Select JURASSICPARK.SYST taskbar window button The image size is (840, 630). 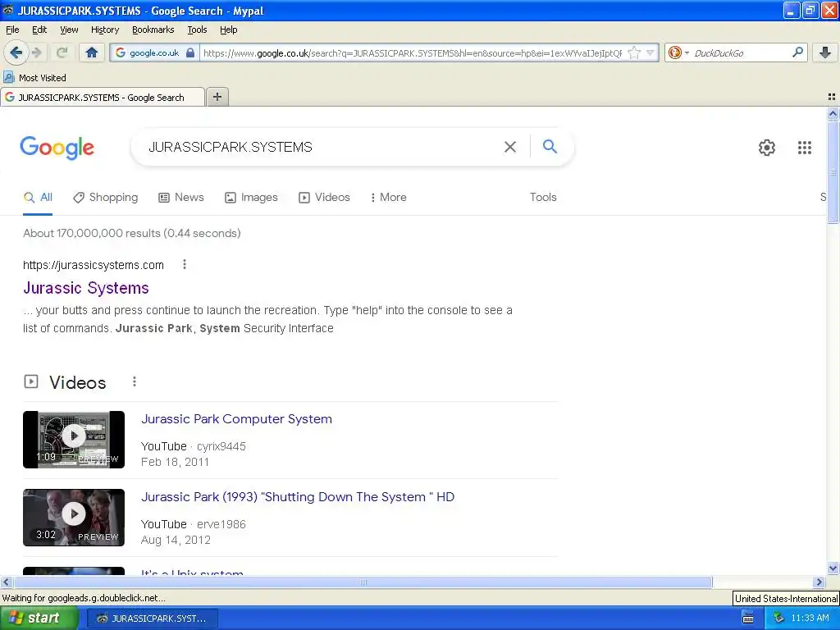click(x=152, y=619)
